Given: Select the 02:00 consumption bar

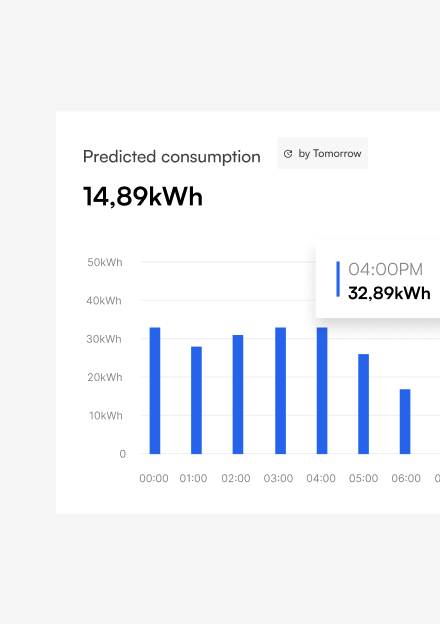Looking at the screenshot, I should pos(238,394).
